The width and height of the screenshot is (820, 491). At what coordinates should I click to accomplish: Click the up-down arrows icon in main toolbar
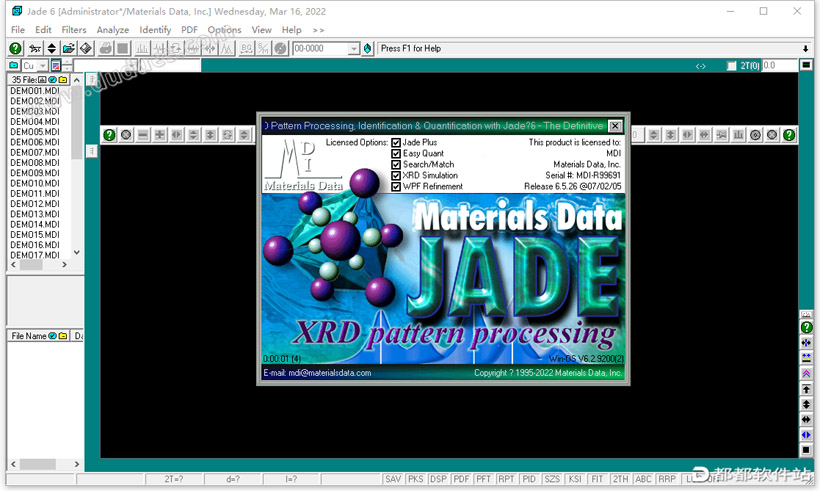pos(51,49)
